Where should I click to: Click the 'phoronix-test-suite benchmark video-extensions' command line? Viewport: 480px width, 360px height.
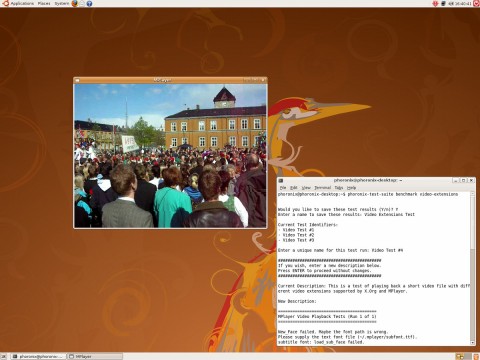pyautogui.click(x=368, y=194)
